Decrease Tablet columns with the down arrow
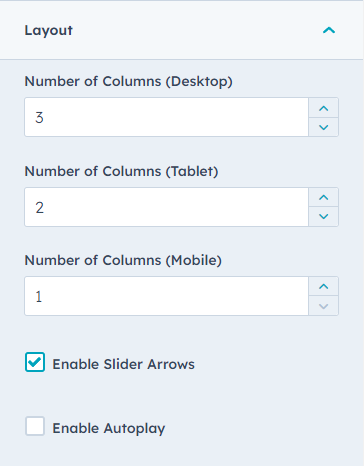Viewport: 364px width, 466px height. click(x=323, y=216)
